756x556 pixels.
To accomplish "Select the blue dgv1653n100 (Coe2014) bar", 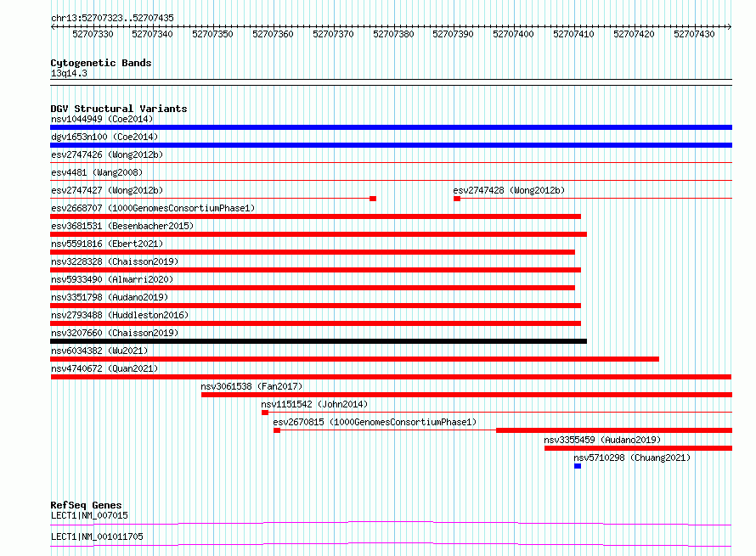I will point(391,145).
